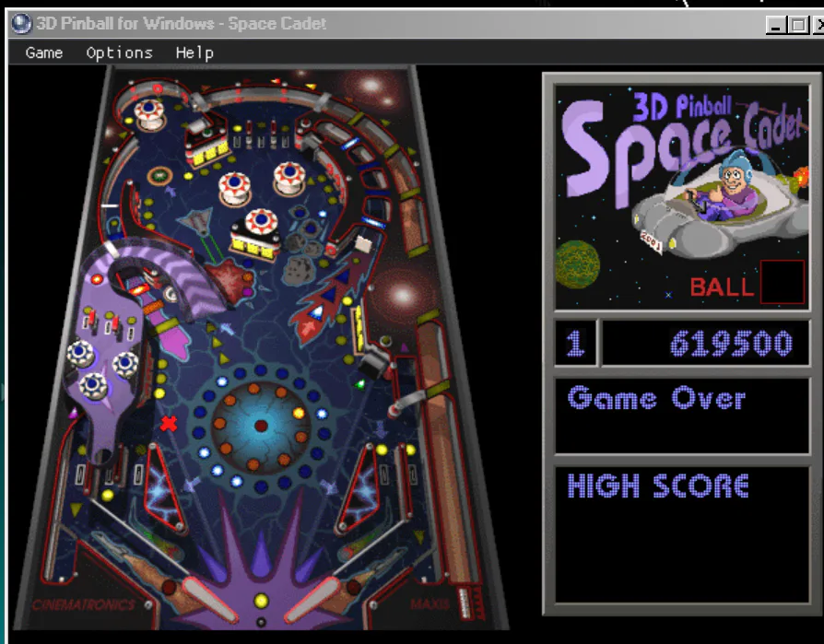Click the yellow drop targets near rocket
The width and height of the screenshot is (824, 644).
pos(359,328)
